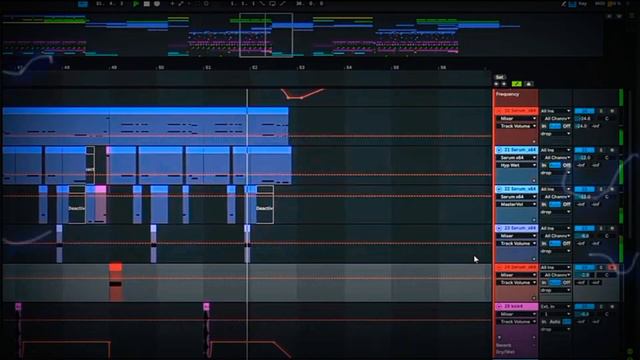Click the add automation lane button on track 24
The width and height of the screenshot is (640, 360).
[534, 298]
